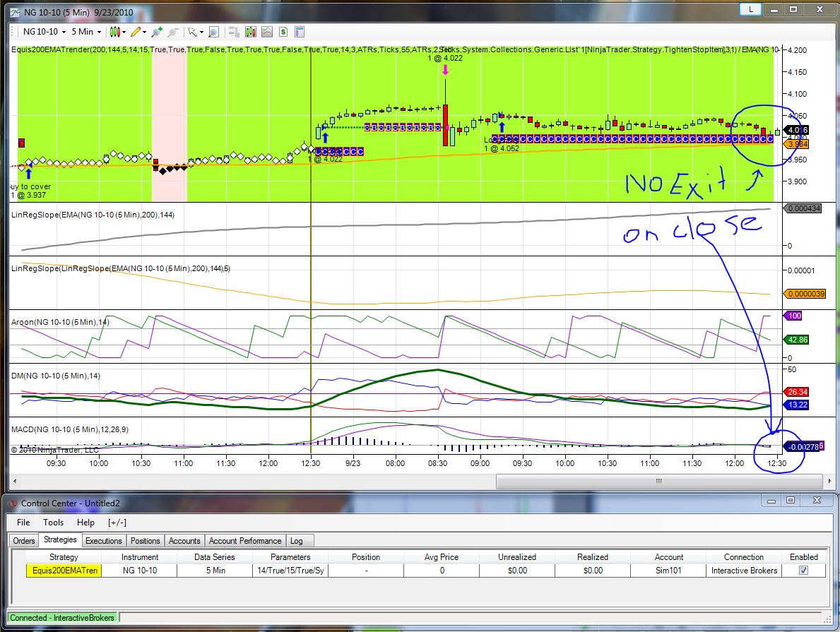
Task: Click the Interactive Brokers connection cell
Action: pyautogui.click(x=744, y=571)
